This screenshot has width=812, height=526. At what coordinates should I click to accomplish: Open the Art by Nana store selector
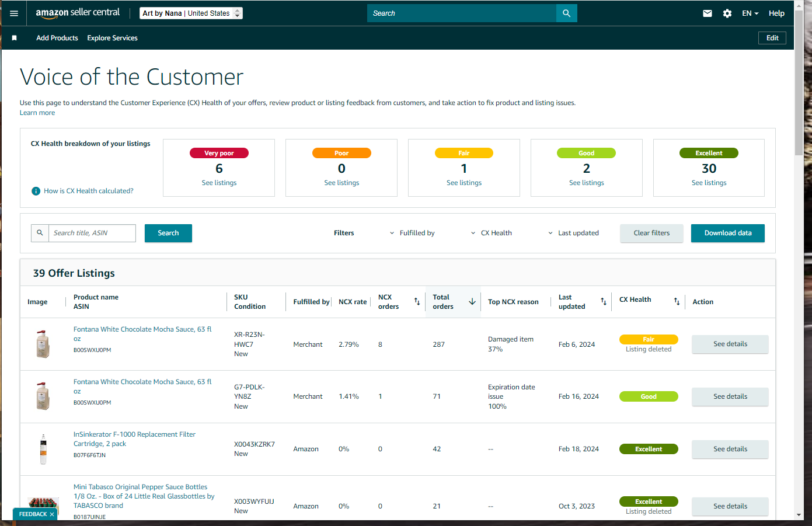point(191,13)
